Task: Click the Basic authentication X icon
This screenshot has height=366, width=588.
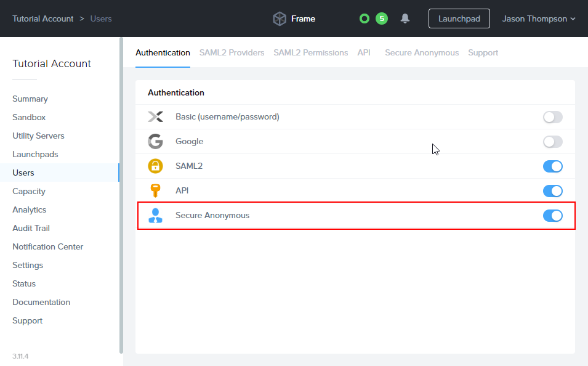Action: pyautogui.click(x=155, y=116)
